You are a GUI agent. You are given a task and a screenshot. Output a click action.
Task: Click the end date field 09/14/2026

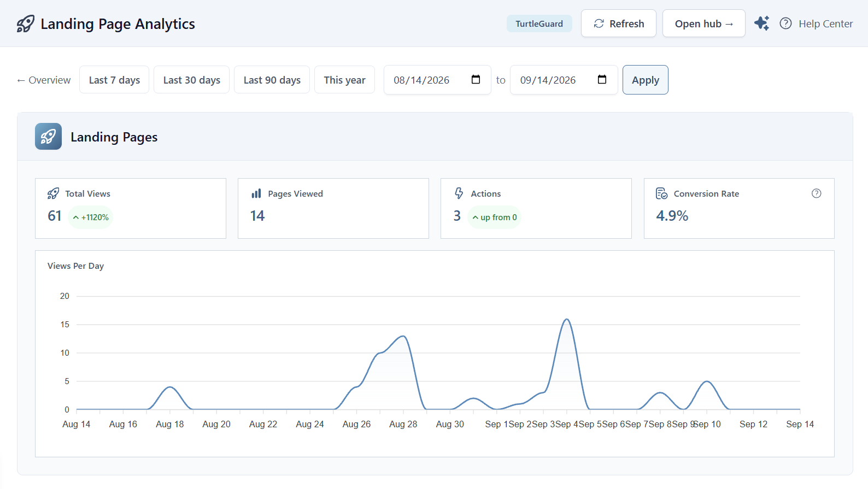click(x=564, y=80)
